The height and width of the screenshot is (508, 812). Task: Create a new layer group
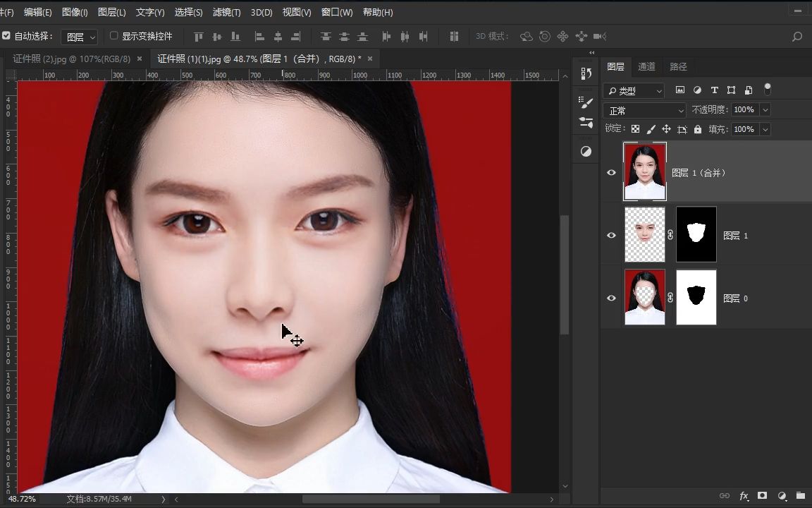pos(801,496)
